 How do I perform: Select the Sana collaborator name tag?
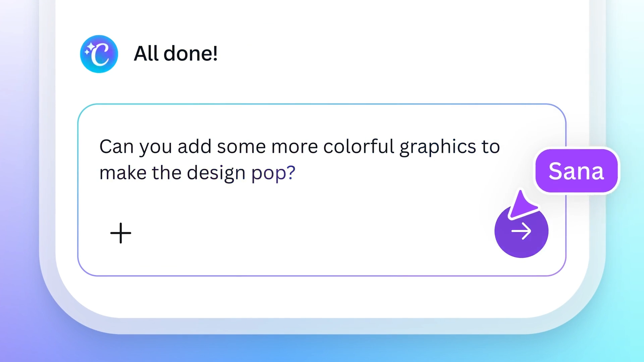(x=576, y=171)
